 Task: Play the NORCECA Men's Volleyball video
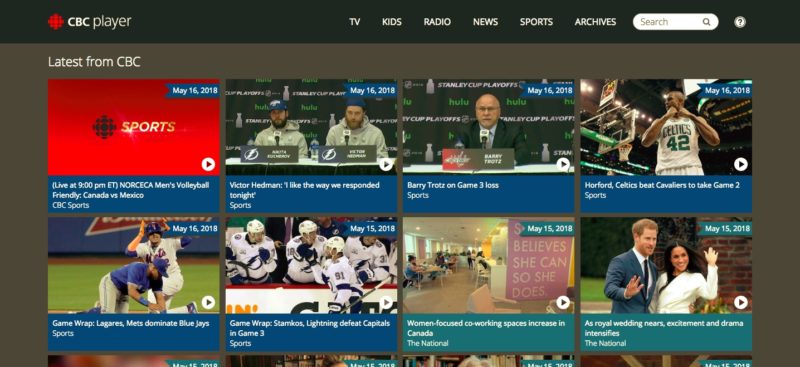coord(208,164)
